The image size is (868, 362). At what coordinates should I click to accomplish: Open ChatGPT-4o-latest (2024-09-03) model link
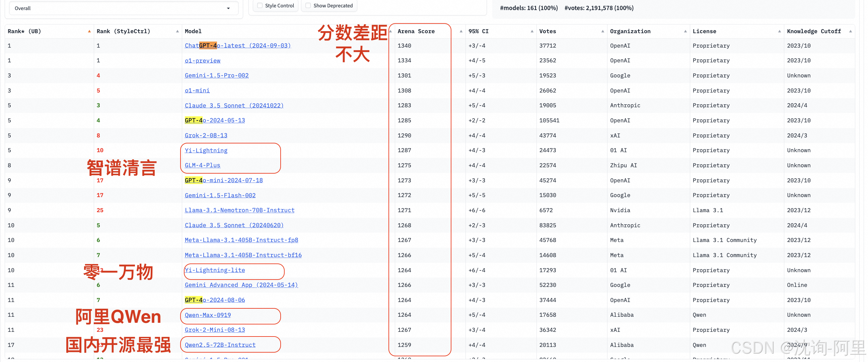(x=237, y=46)
